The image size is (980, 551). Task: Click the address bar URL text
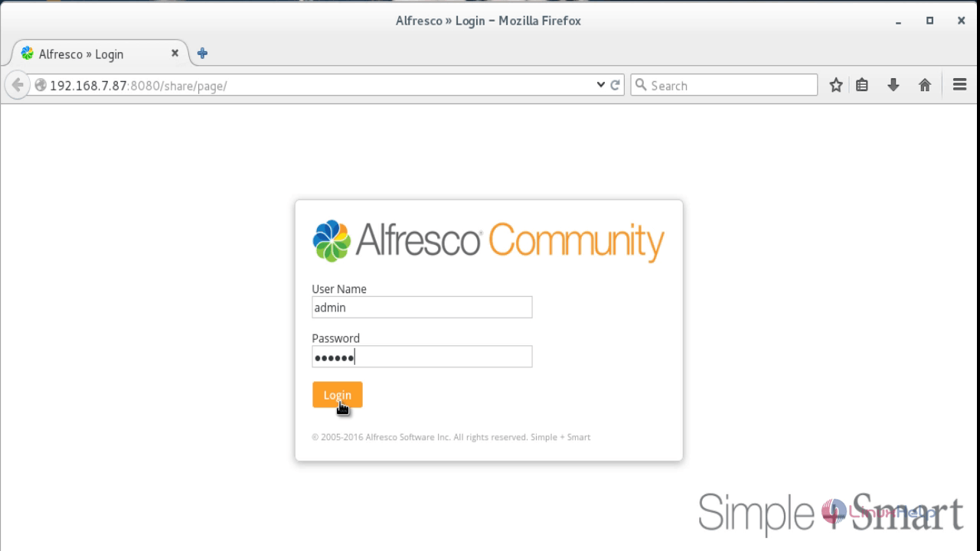click(138, 86)
